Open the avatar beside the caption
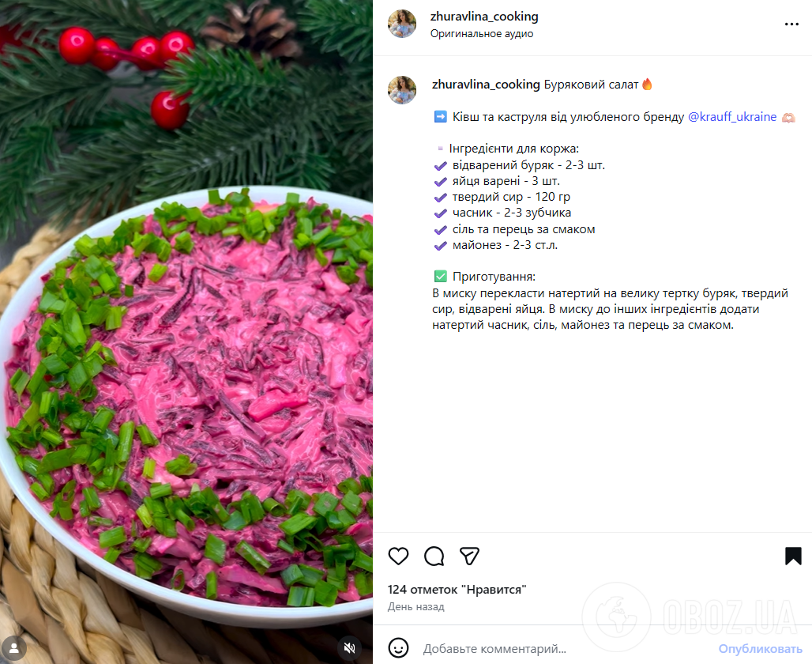 click(x=402, y=90)
